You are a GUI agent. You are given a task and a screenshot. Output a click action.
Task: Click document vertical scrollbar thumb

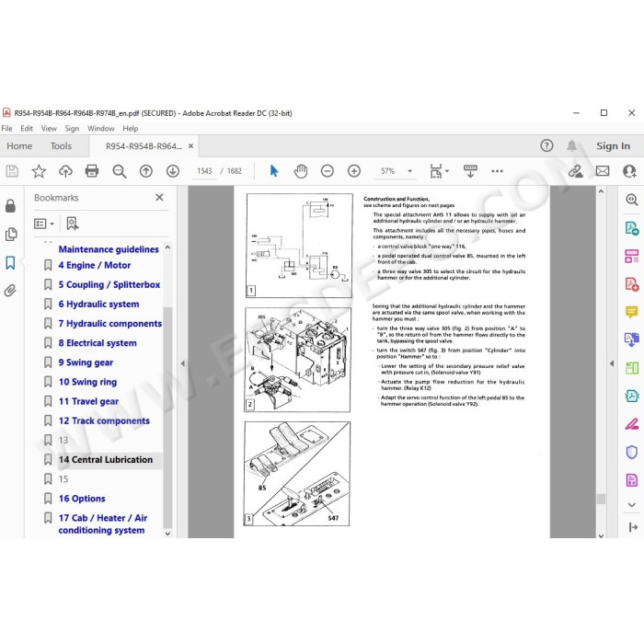point(601,499)
